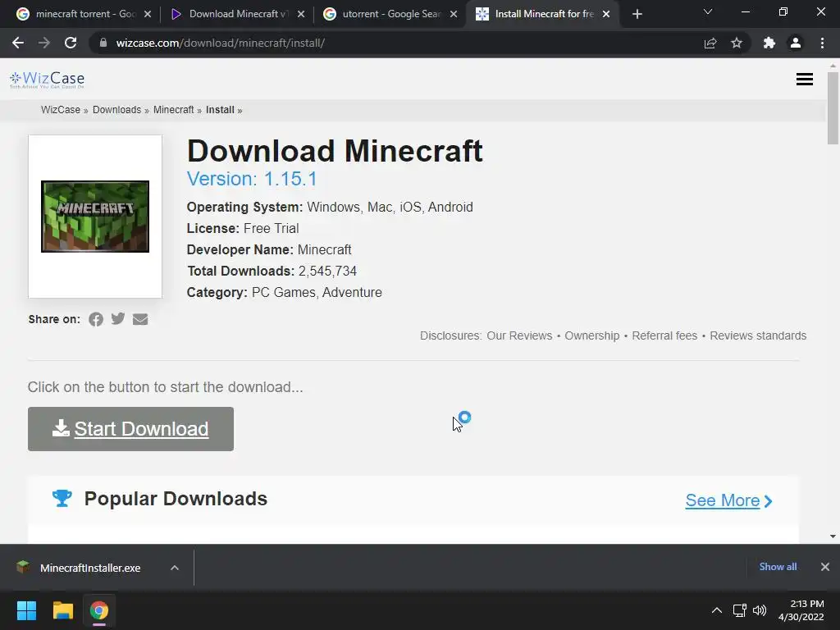Open the Reviews standards disclosure link
This screenshot has width=840, height=630.
(x=758, y=336)
